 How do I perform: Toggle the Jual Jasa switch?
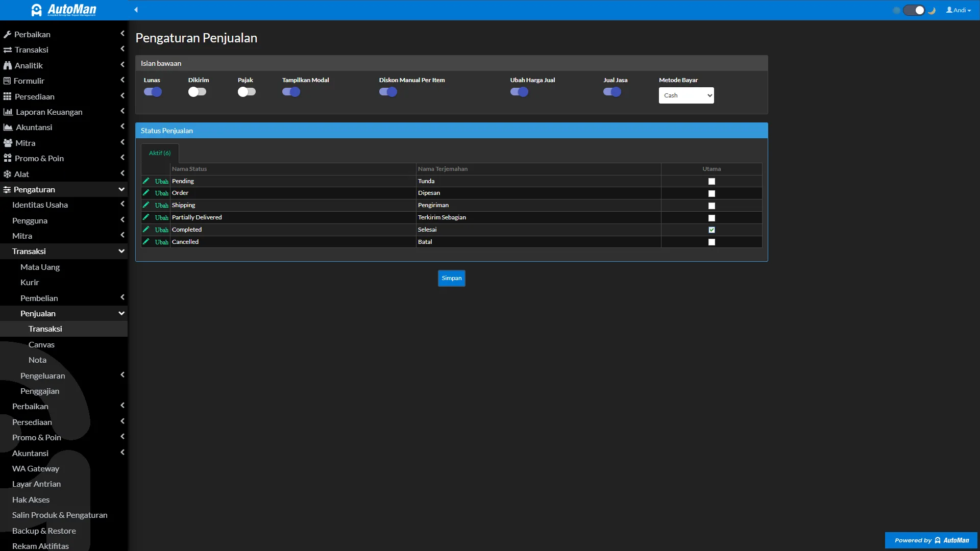point(612,92)
